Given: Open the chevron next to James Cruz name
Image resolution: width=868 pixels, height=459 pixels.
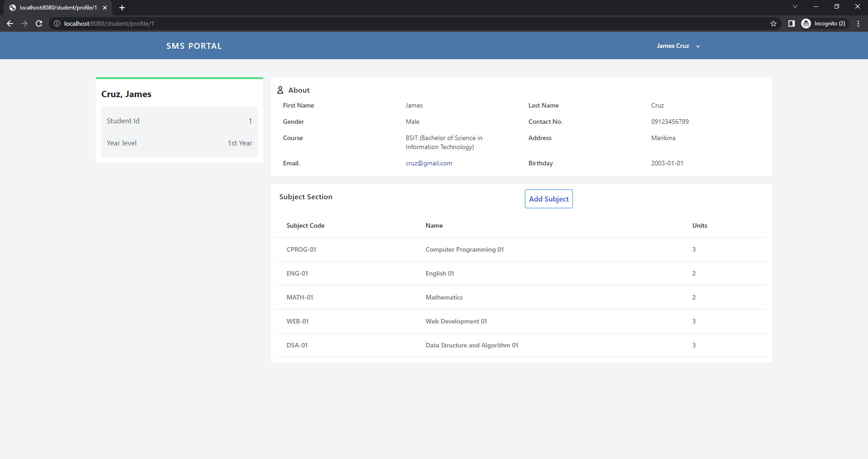Looking at the screenshot, I should point(698,46).
